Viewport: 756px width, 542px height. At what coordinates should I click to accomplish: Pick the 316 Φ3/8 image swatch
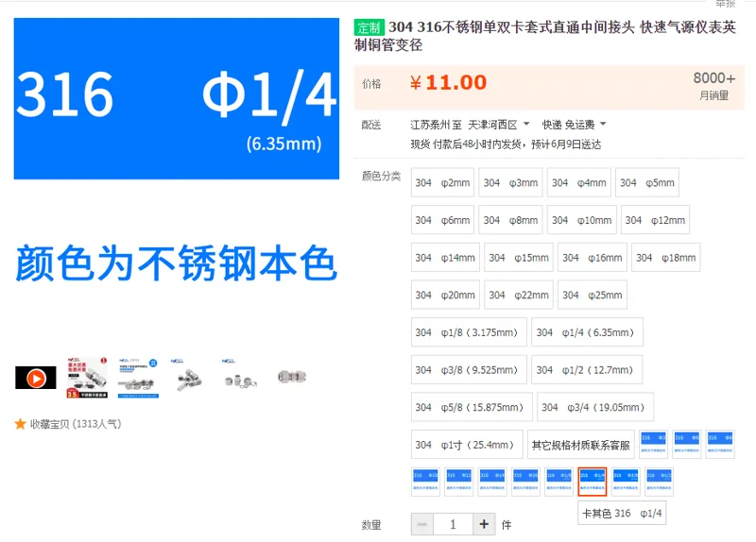626,482
